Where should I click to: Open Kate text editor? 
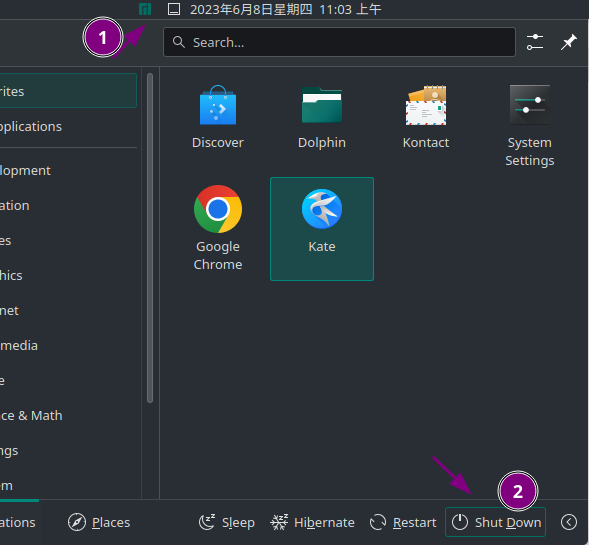[322, 229]
